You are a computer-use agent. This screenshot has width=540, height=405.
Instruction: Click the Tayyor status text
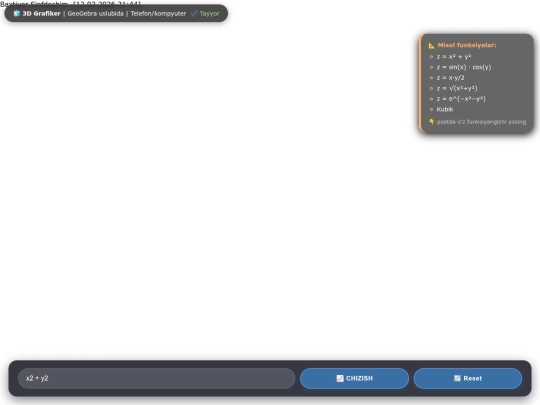(209, 13)
